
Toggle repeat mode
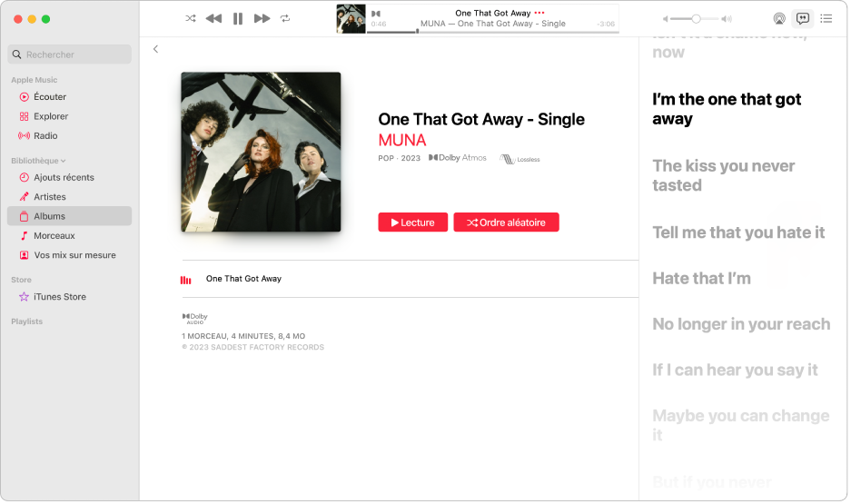(285, 18)
